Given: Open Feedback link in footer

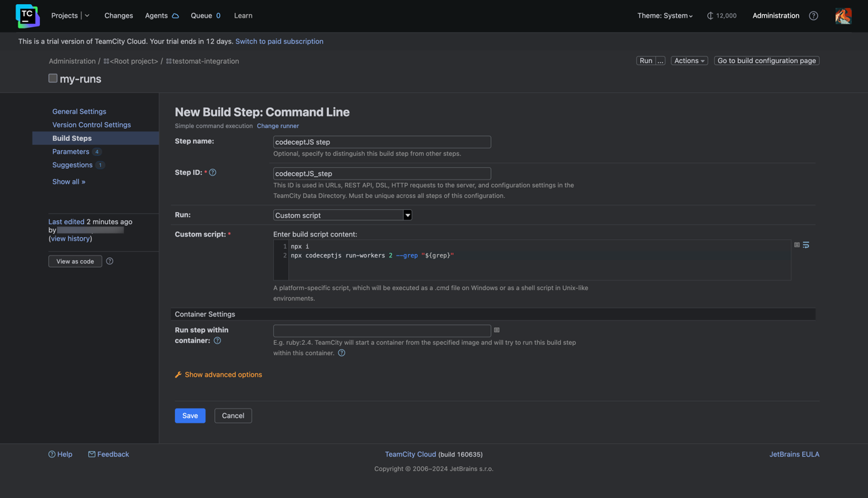Looking at the screenshot, I should tap(108, 455).
